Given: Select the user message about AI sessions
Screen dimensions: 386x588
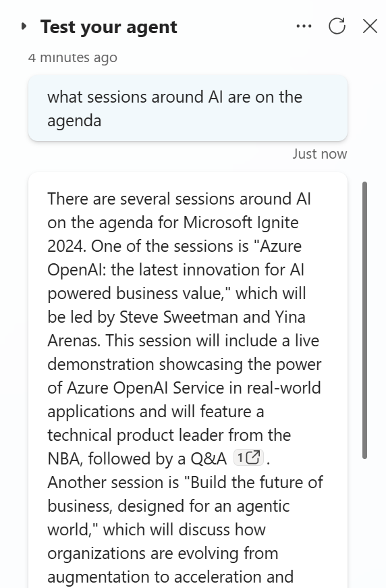Looking at the screenshot, I should point(188,109).
